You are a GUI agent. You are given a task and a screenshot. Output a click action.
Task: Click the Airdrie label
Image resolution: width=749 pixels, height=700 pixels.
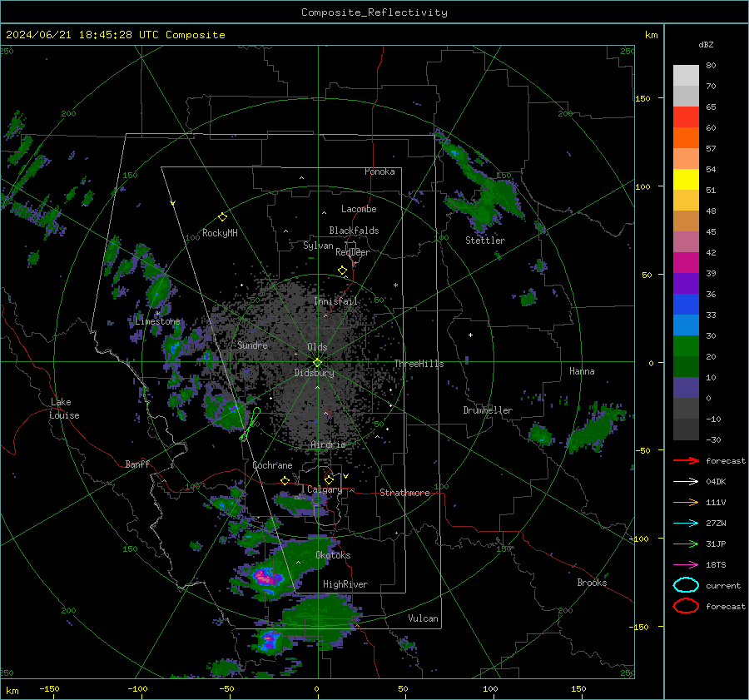(328, 444)
